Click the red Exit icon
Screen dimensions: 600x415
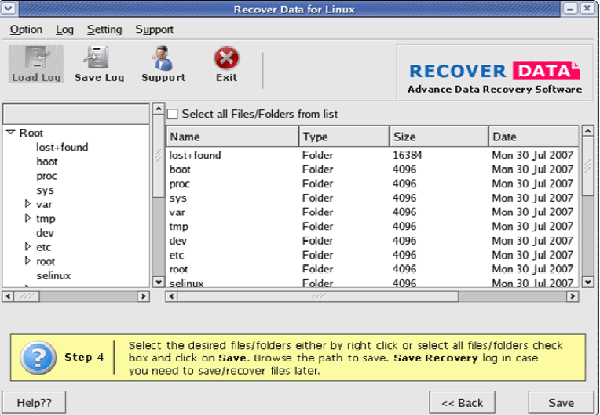(227, 63)
